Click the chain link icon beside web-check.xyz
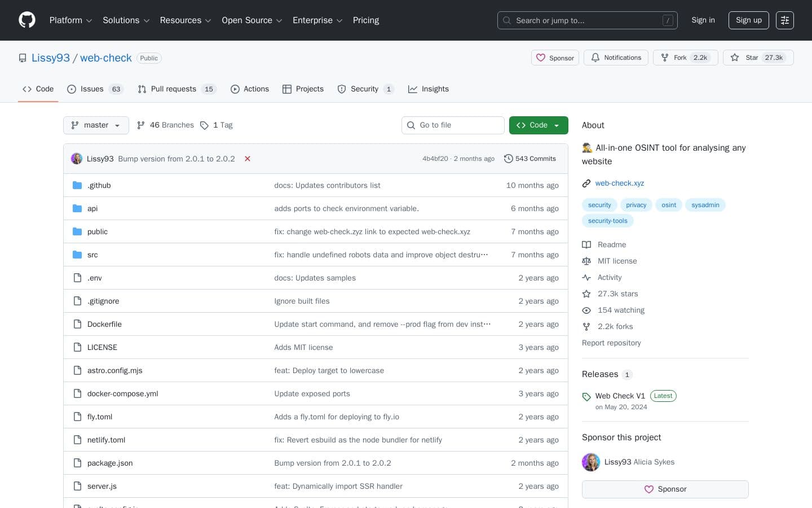Viewport: 812px width, 508px height. 586,183
